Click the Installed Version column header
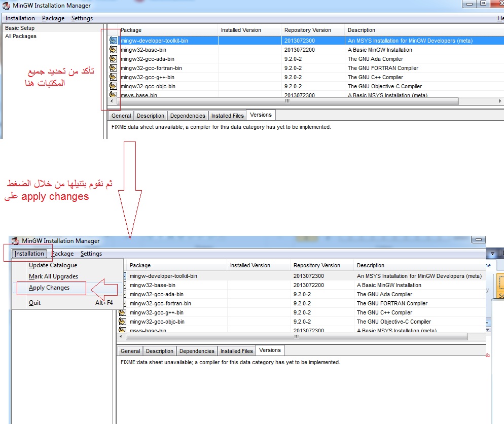The image size is (504, 424). 248,30
